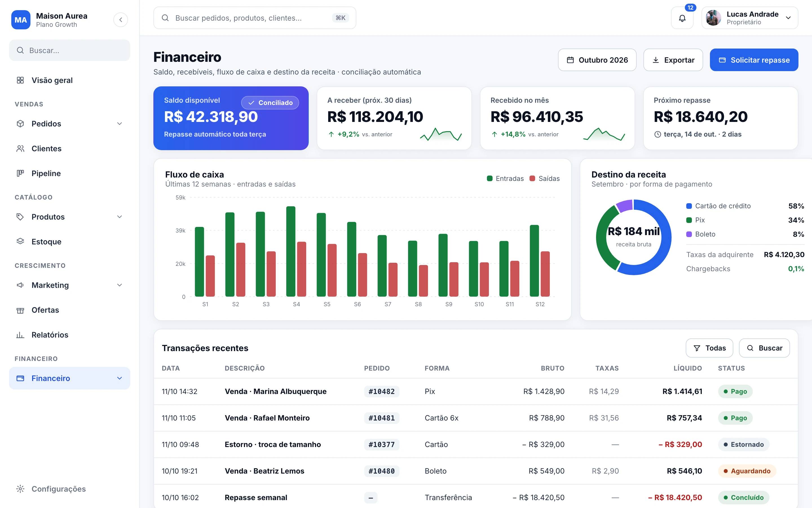The height and width of the screenshot is (508, 812).
Task: Open order #10482 link
Action: 381,391
